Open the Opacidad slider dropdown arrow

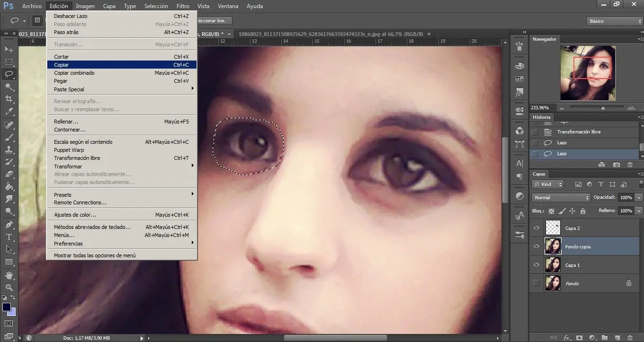(639, 197)
